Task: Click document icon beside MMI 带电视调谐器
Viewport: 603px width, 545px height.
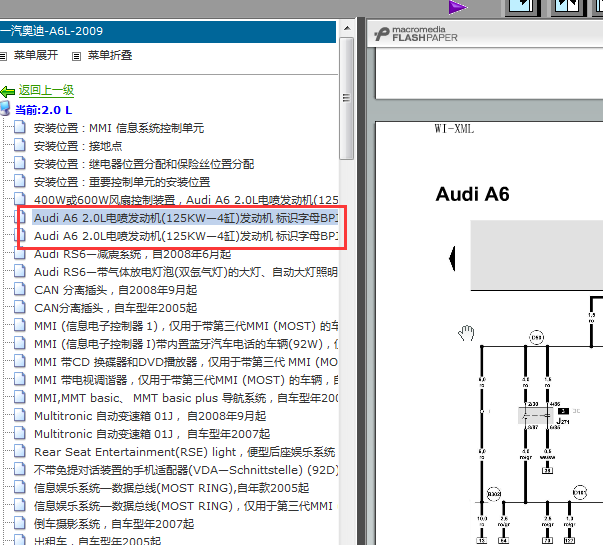Action: click(x=20, y=379)
